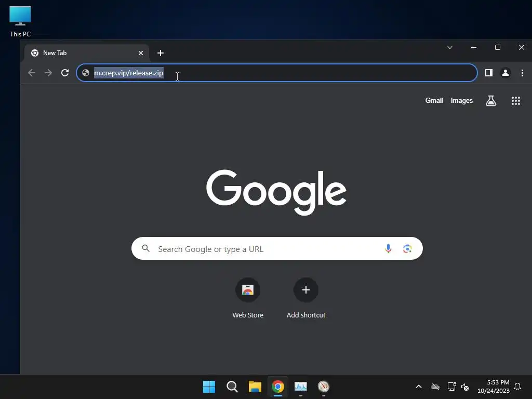Open the round gauge taskbar app
This screenshot has width=532, height=399.
[x=323, y=387]
